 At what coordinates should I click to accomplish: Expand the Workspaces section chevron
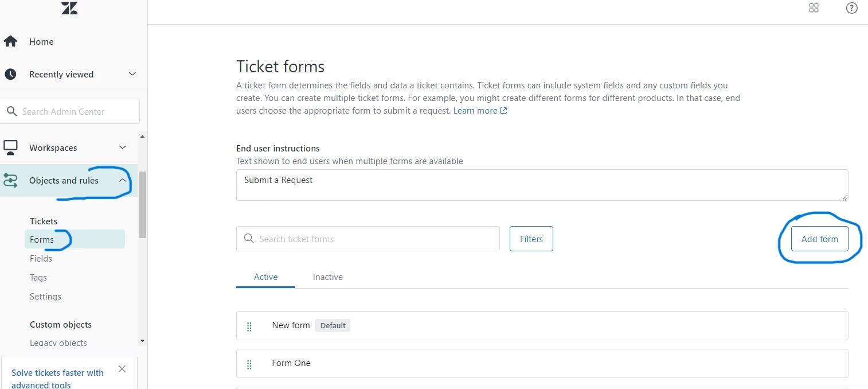pos(123,147)
